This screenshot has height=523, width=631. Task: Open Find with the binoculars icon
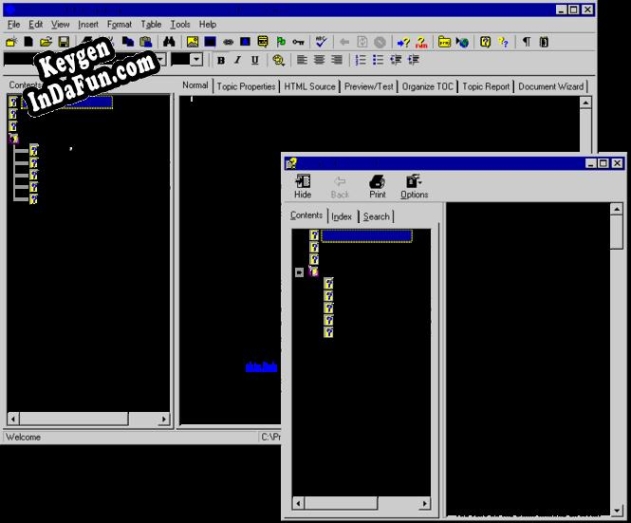[169, 42]
